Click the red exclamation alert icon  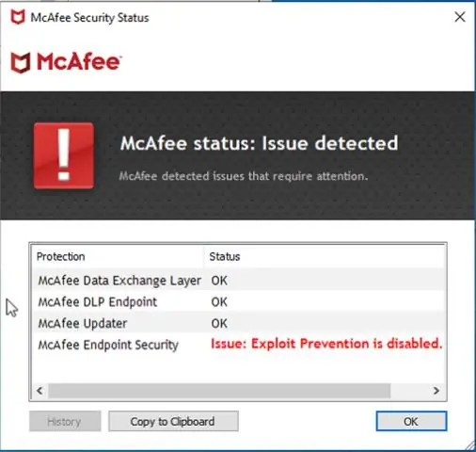(x=64, y=155)
